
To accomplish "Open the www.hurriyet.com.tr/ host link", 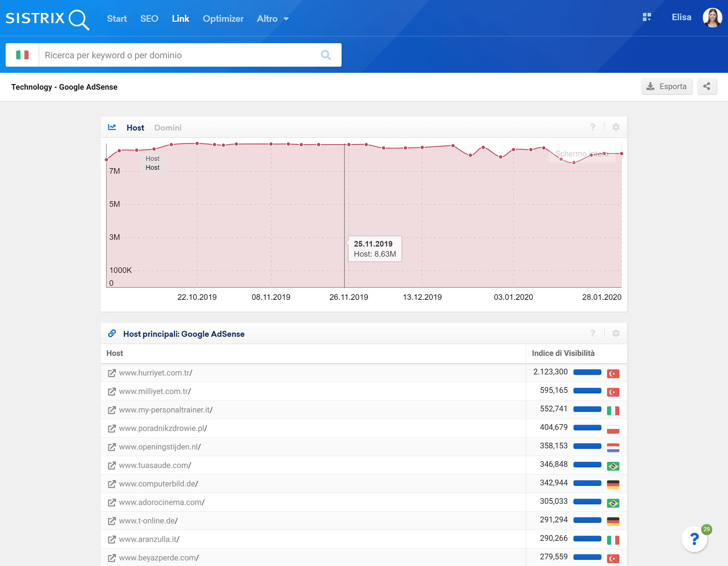I will tap(155, 373).
